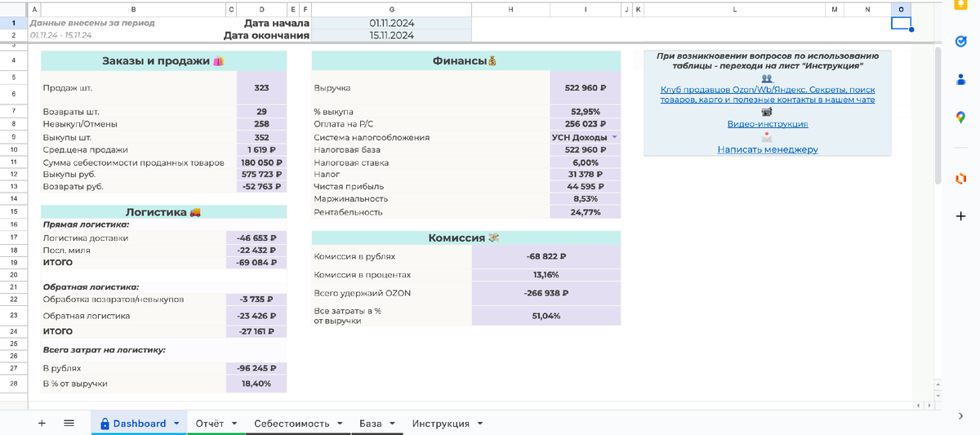Select column header G
This screenshot has width=980, height=435.
point(392,9)
